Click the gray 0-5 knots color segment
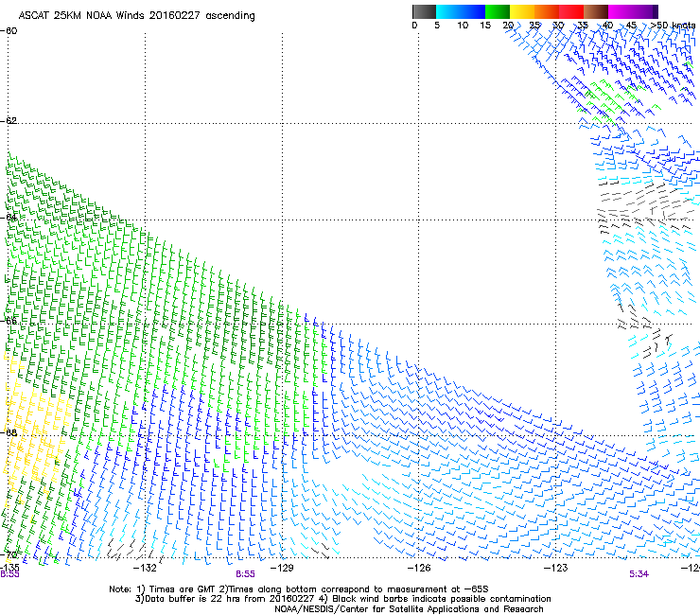The image size is (700, 615). click(x=424, y=11)
